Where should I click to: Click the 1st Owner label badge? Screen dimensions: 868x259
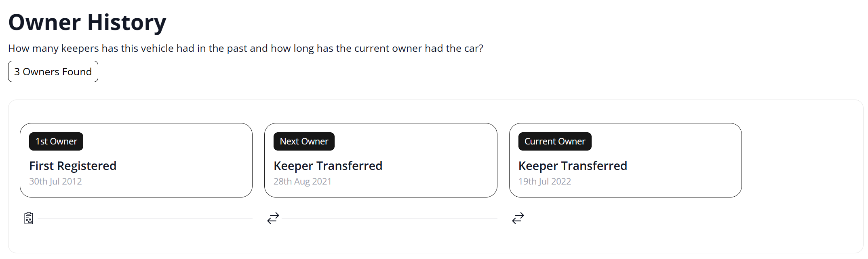tap(56, 141)
